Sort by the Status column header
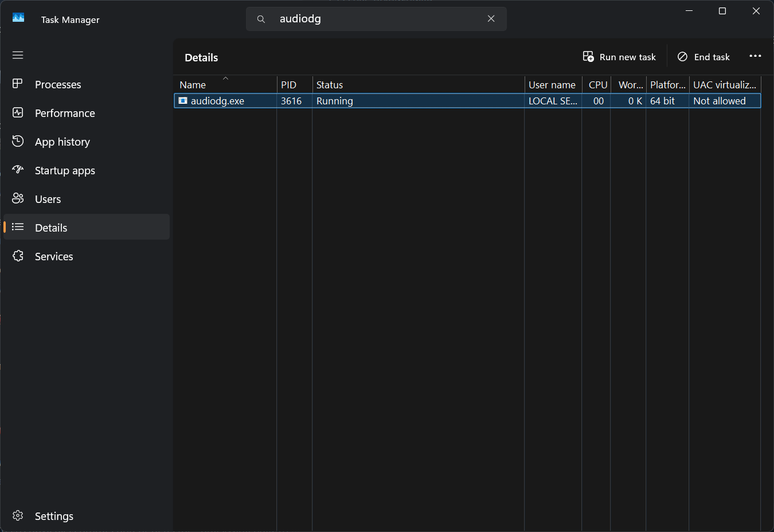Screen dimensions: 774x532 (x=330, y=85)
